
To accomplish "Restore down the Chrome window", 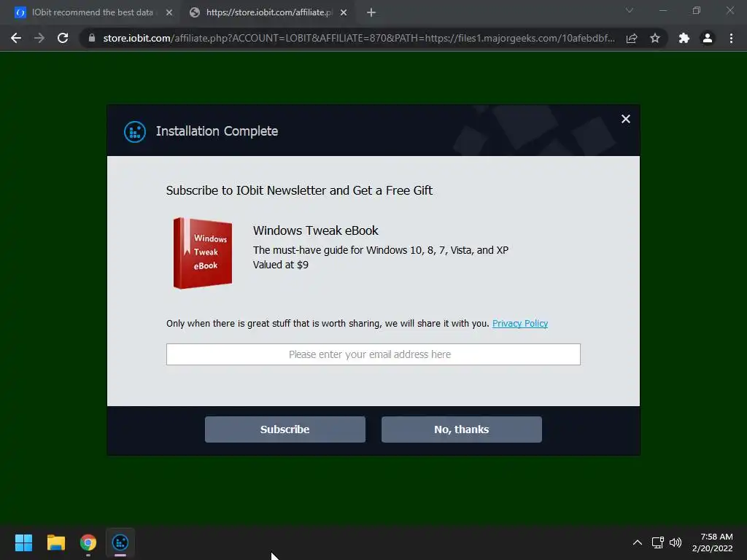I will coord(697,10).
